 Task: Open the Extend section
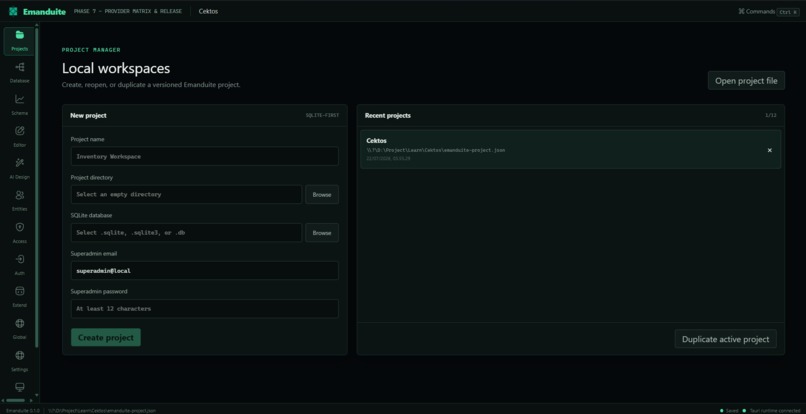pyautogui.click(x=20, y=297)
